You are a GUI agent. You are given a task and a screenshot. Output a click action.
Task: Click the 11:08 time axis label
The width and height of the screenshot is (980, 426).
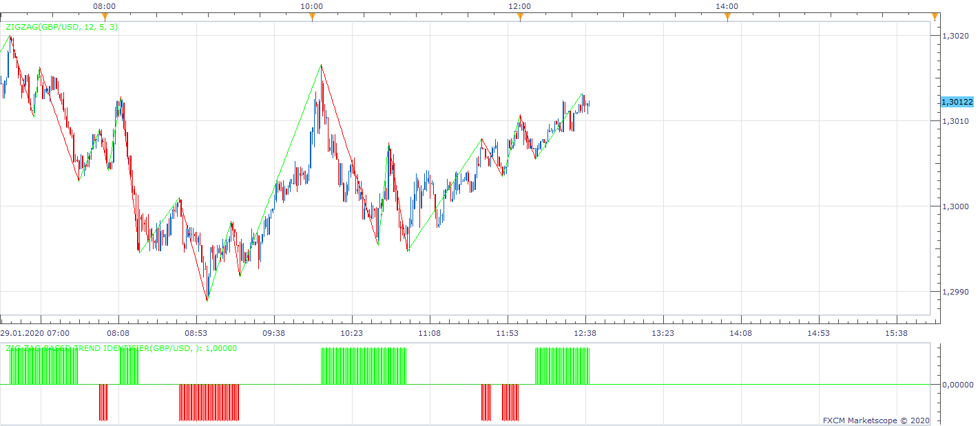point(430,332)
